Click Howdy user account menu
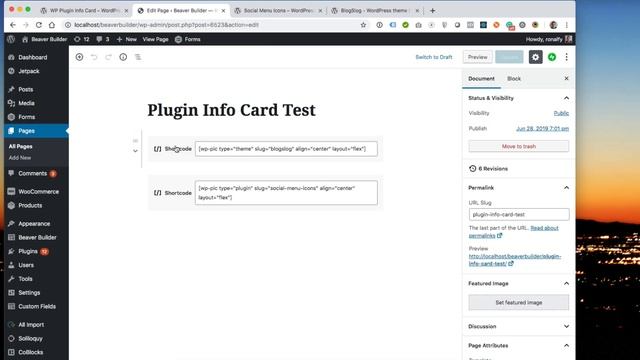 549,39
